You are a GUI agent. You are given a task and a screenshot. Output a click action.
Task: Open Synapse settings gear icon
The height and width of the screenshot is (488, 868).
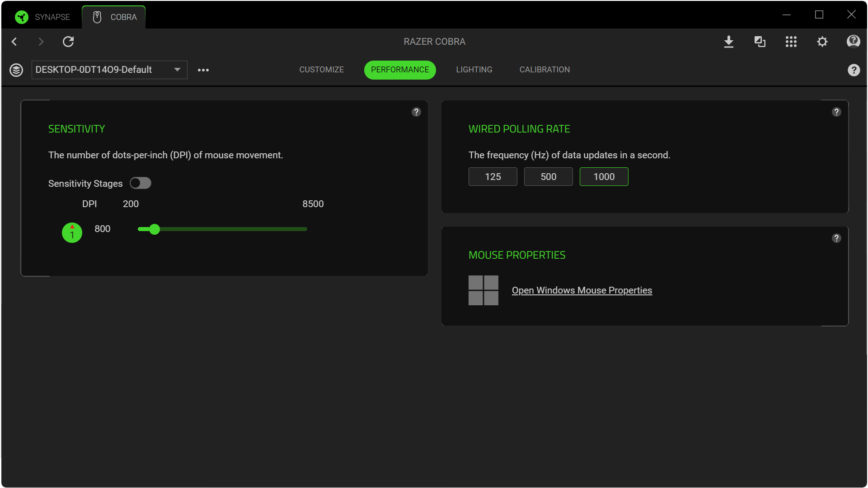[822, 42]
